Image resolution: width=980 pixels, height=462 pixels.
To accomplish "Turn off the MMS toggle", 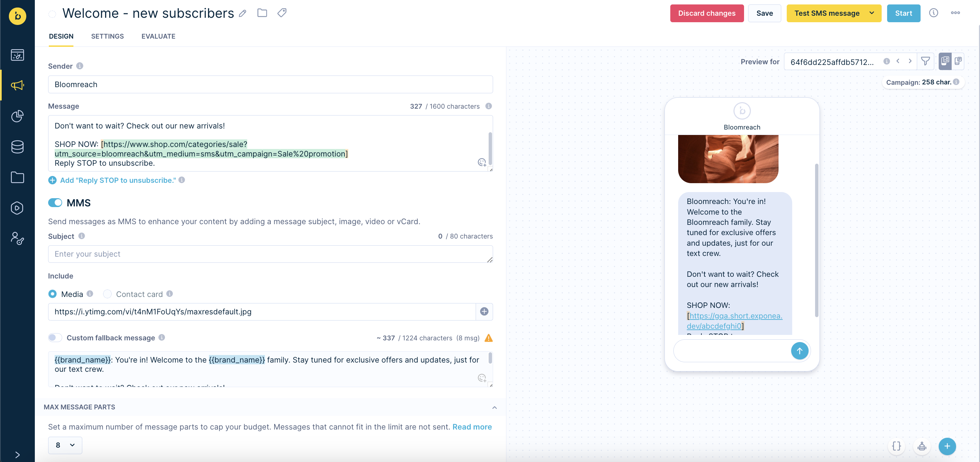I will [55, 203].
